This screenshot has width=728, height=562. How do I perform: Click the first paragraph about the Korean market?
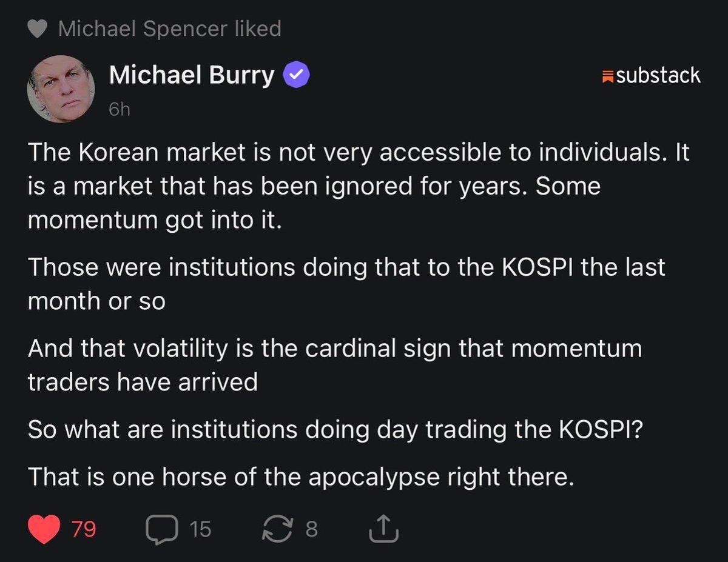(x=358, y=186)
